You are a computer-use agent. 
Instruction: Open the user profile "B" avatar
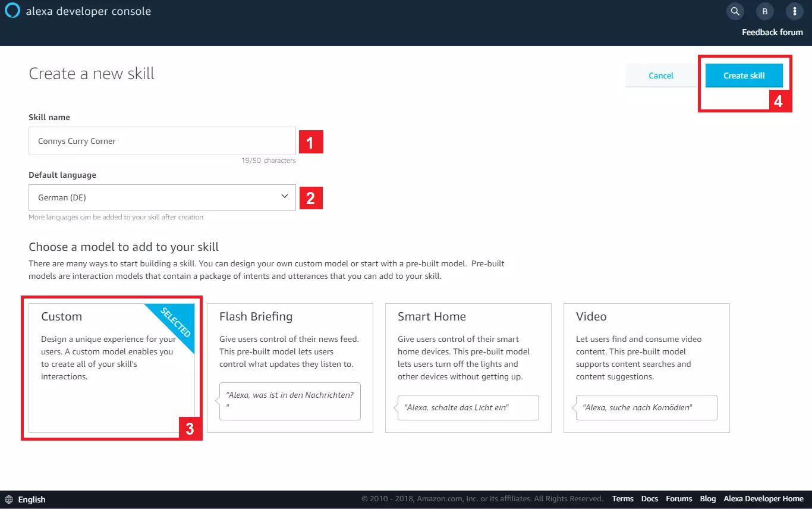click(x=765, y=11)
